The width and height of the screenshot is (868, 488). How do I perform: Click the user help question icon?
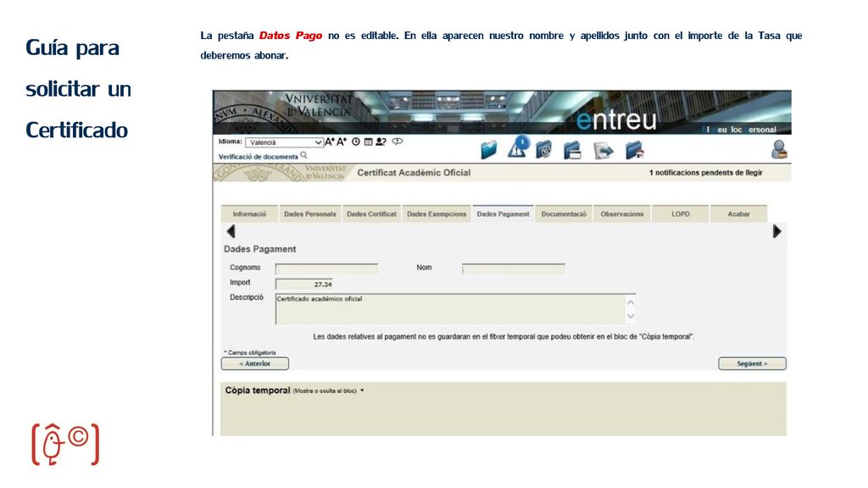click(x=381, y=141)
